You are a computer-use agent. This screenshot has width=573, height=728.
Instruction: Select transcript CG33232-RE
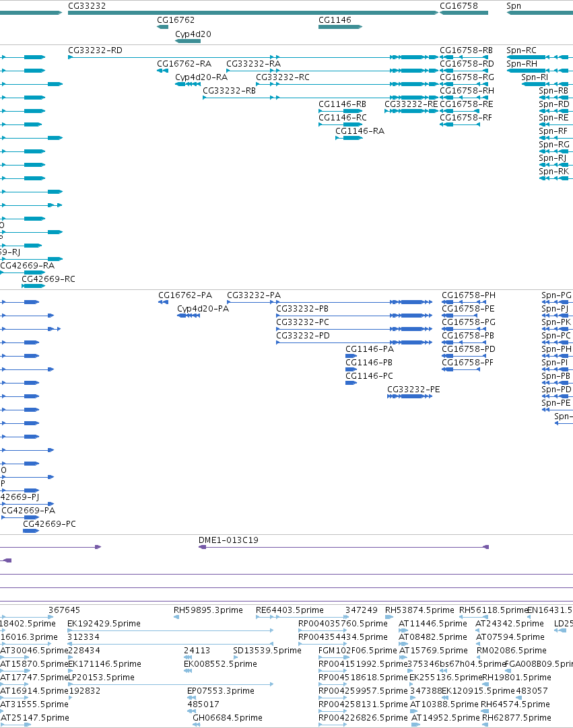(x=411, y=104)
